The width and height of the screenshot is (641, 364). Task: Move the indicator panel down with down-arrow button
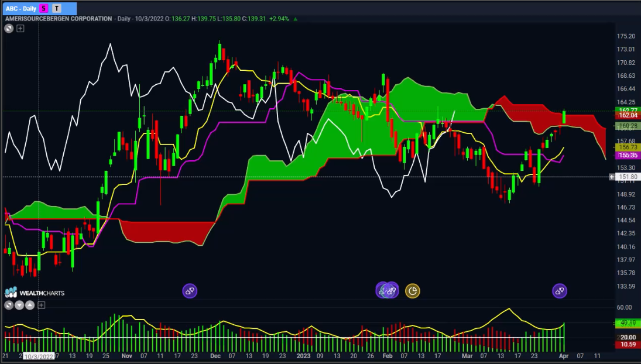[19, 305]
